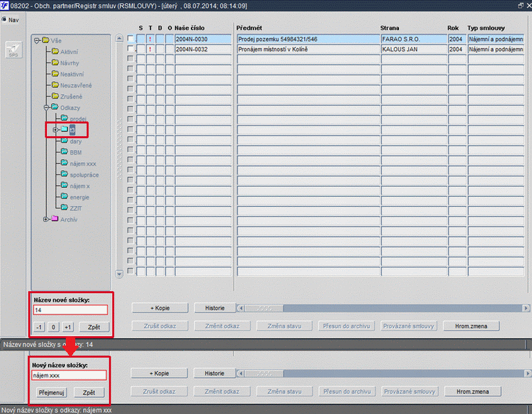Click the upper Hrom.zmena button
This screenshot has height=414, width=532.
[471, 326]
